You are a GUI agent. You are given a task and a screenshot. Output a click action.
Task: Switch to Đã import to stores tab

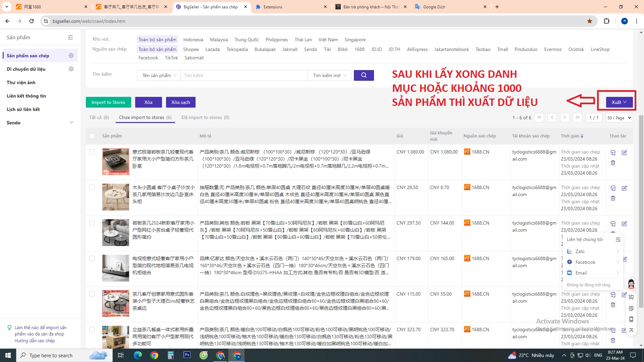205,117
